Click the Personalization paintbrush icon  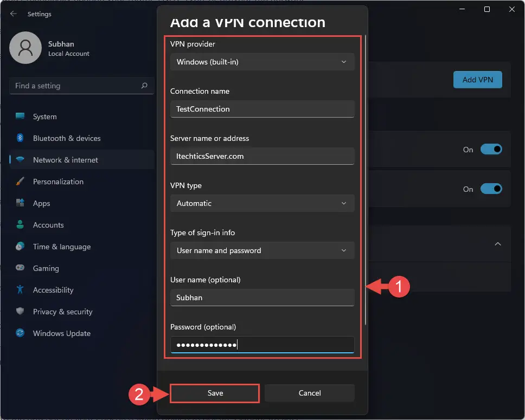point(20,182)
